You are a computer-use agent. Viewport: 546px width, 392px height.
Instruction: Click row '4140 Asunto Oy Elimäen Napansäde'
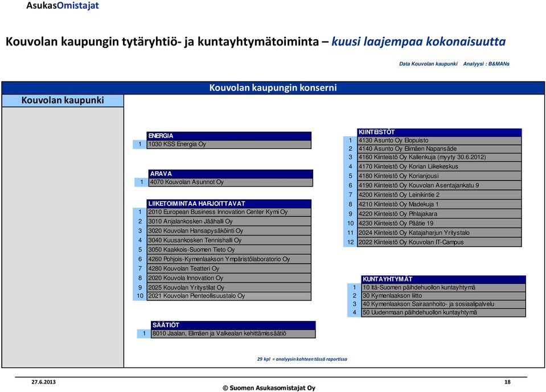coord(439,148)
